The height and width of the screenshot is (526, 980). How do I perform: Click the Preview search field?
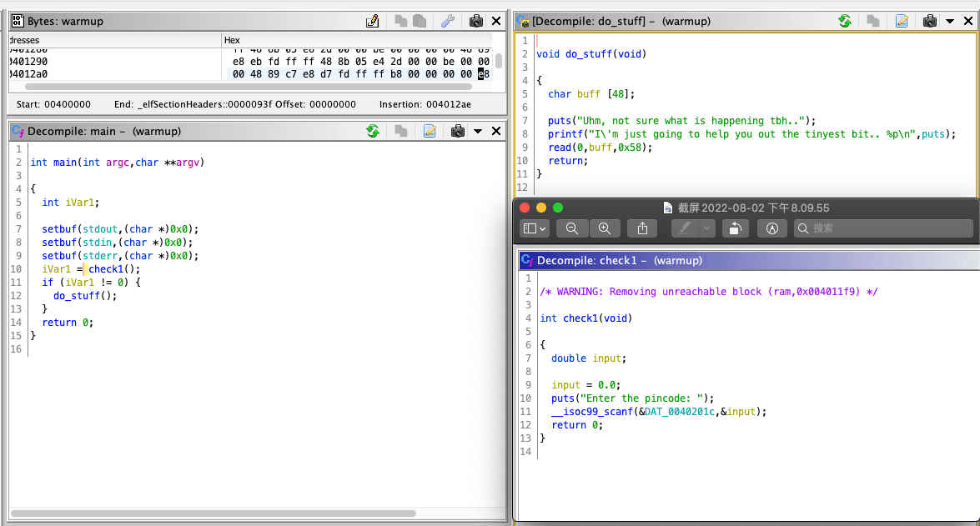884,228
